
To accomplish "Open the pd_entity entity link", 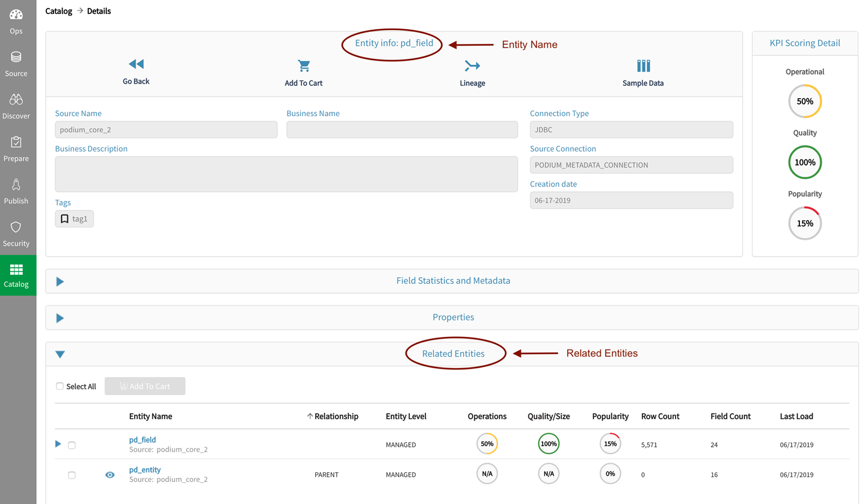I will pyautogui.click(x=145, y=470).
